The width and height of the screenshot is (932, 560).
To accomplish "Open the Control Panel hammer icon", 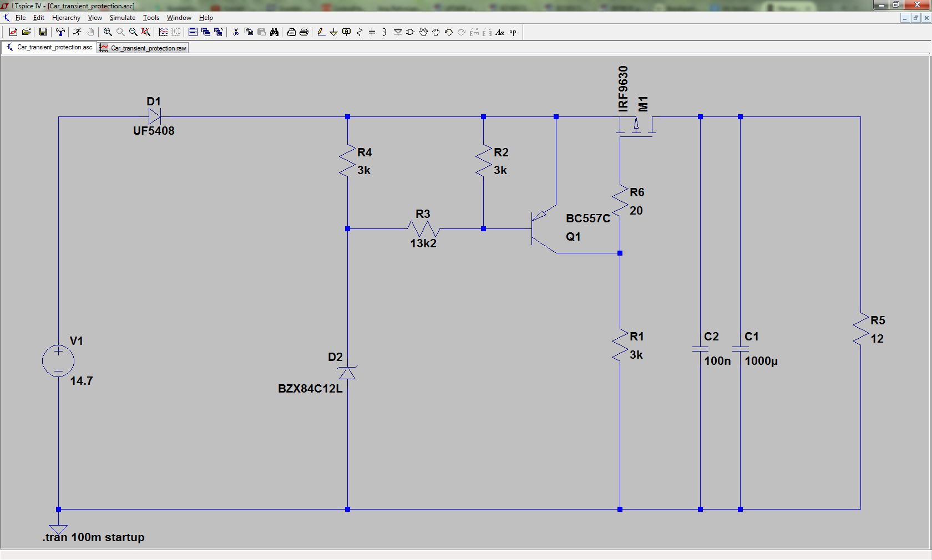I will pyautogui.click(x=60, y=32).
